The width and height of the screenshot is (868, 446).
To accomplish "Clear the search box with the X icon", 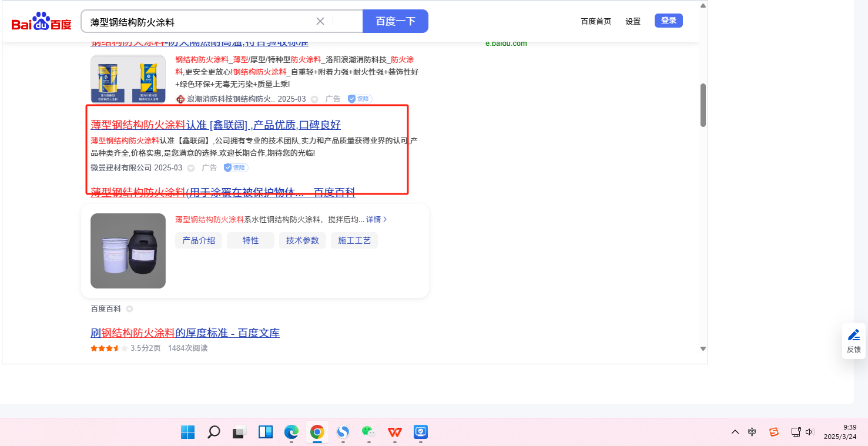I will pyautogui.click(x=320, y=21).
